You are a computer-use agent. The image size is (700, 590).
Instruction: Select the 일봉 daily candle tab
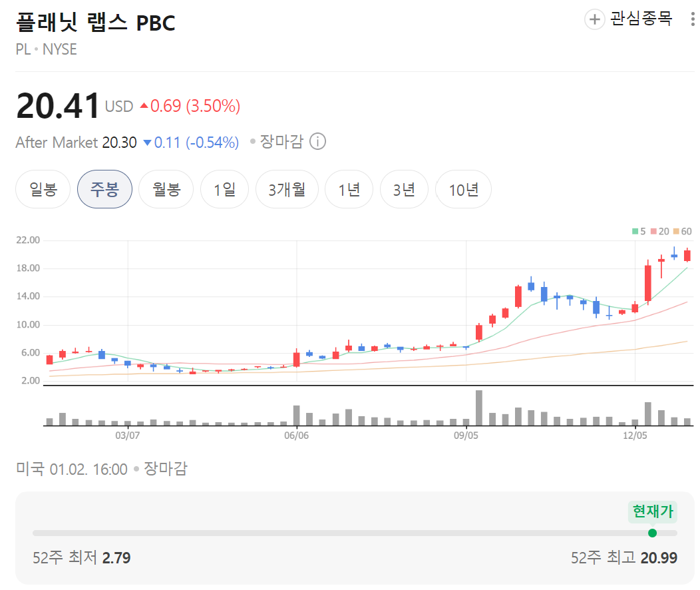tap(43, 189)
